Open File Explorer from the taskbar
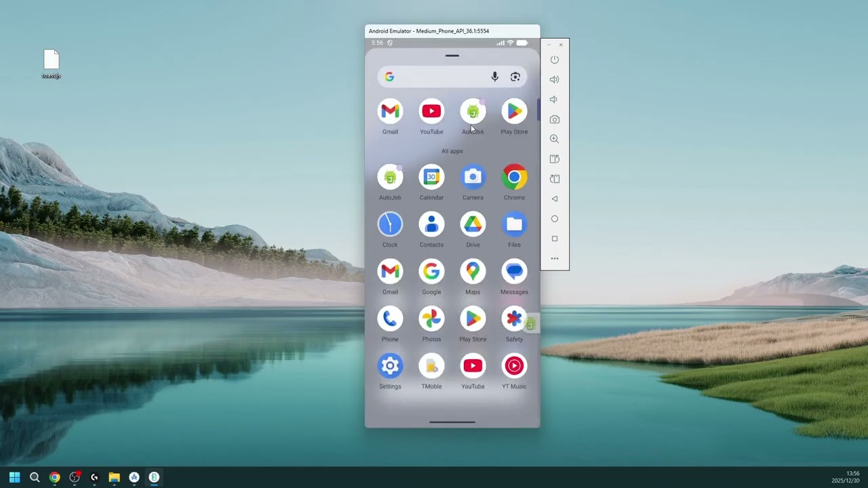Screen dimensions: 868x488 click(x=114, y=477)
